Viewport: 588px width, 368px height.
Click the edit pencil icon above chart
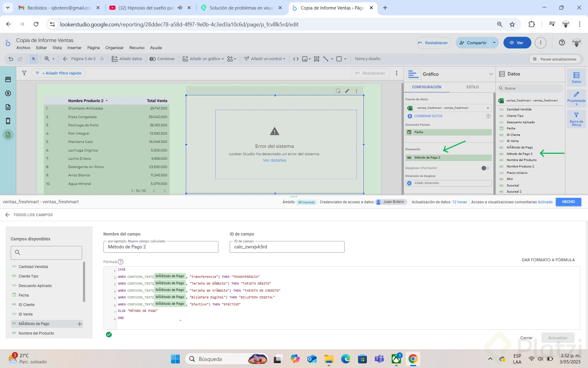pos(347,91)
